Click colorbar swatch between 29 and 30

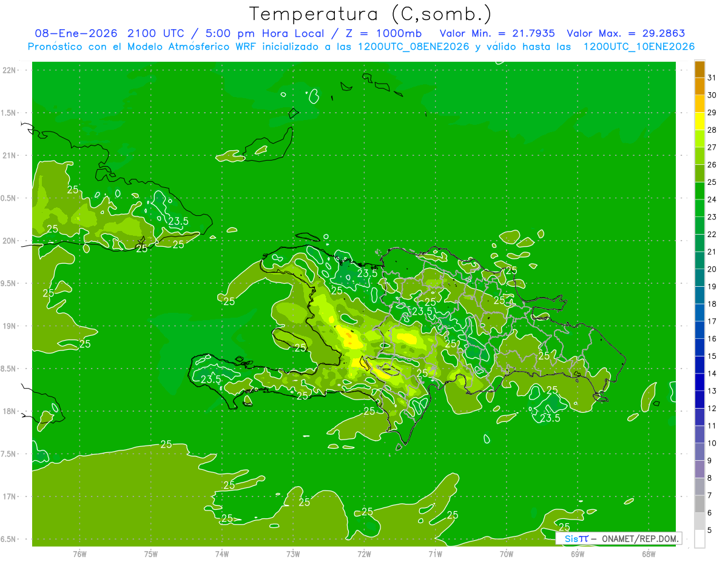click(699, 104)
